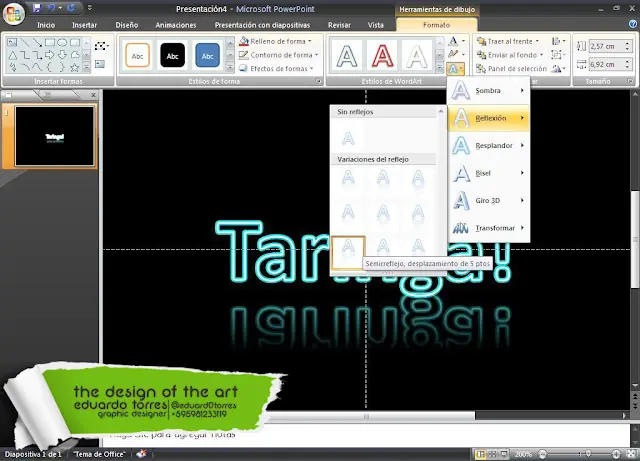Click the text box insert icon under Edit Shape

(100, 64)
